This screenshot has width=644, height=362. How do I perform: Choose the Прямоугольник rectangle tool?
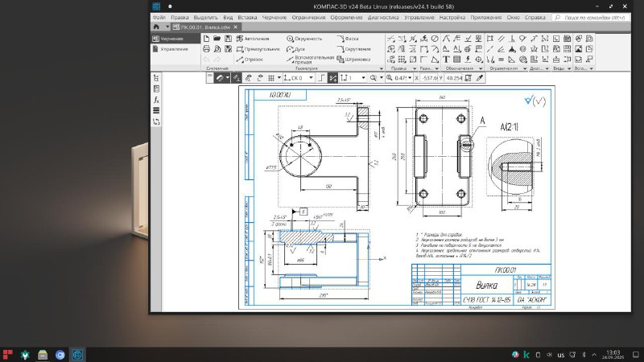click(x=256, y=48)
